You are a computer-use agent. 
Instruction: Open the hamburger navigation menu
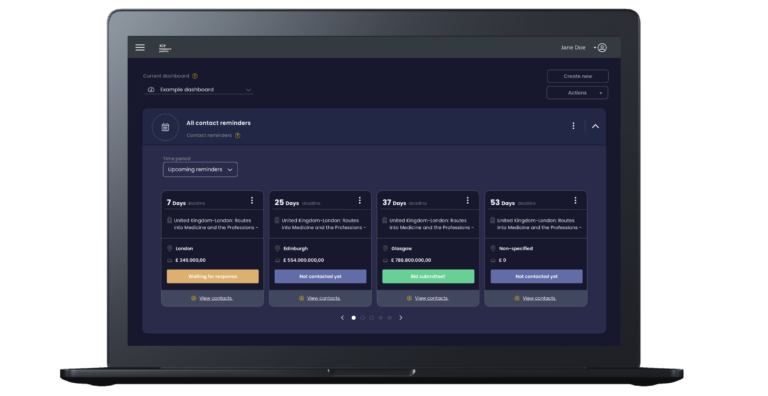140,48
